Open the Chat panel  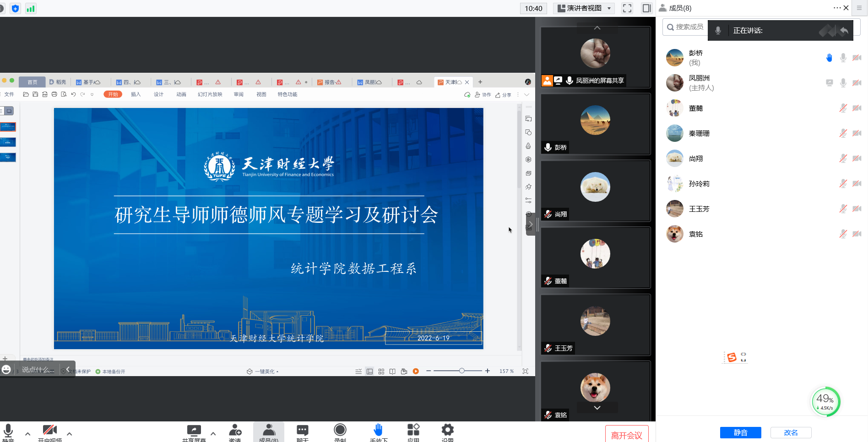click(302, 432)
